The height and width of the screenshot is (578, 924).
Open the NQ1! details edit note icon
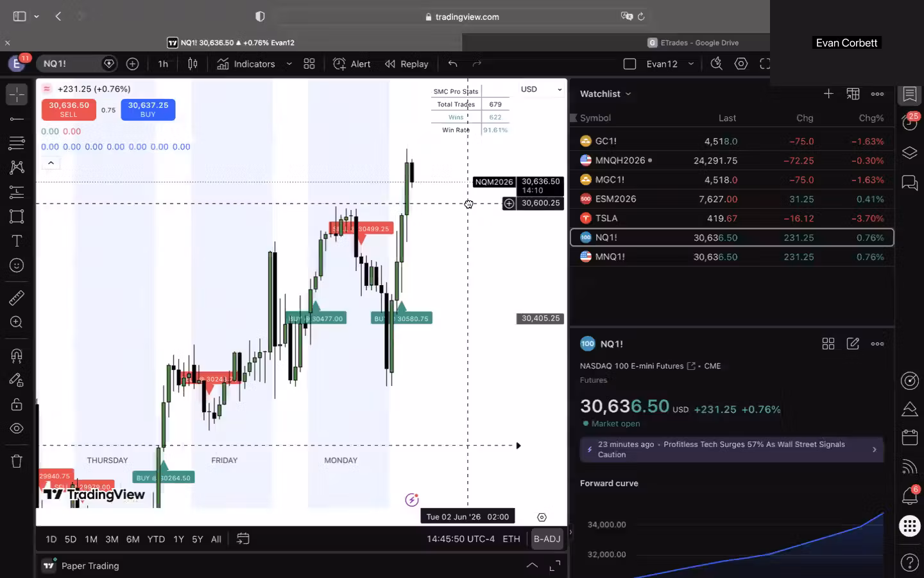(853, 344)
